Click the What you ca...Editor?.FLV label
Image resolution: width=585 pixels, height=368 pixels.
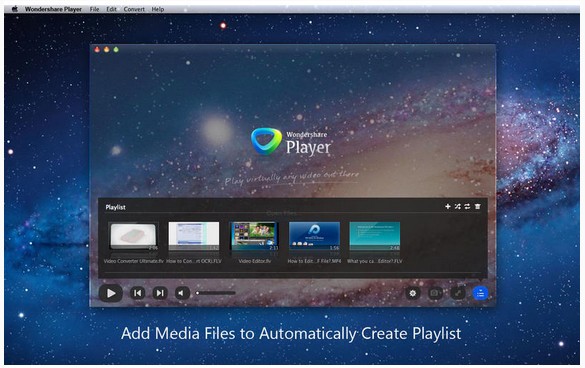coord(375,261)
